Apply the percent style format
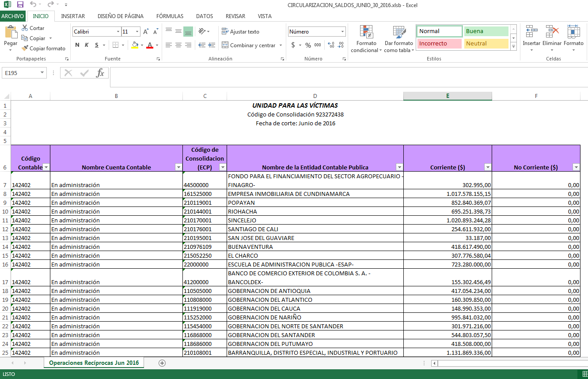This screenshot has width=588, height=379. [x=308, y=45]
